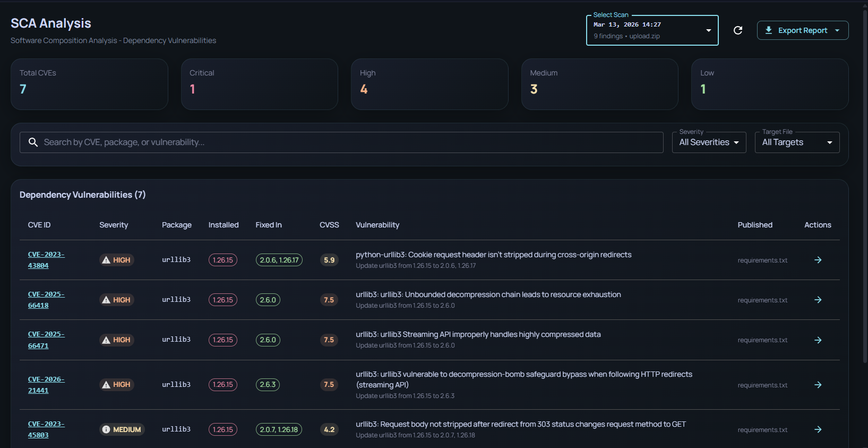Open the CVE-2026-21441 link

(46, 385)
